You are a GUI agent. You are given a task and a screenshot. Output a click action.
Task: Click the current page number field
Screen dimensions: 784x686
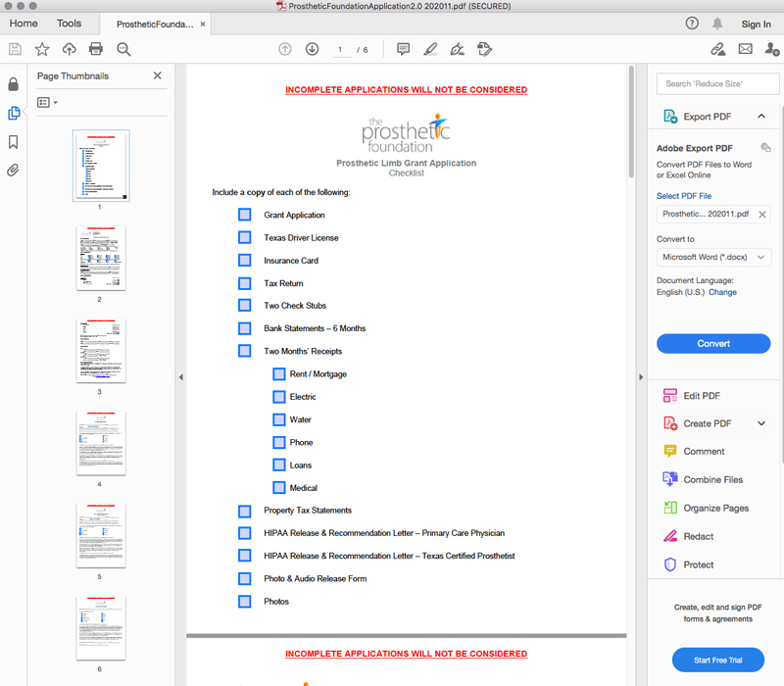tap(340, 50)
